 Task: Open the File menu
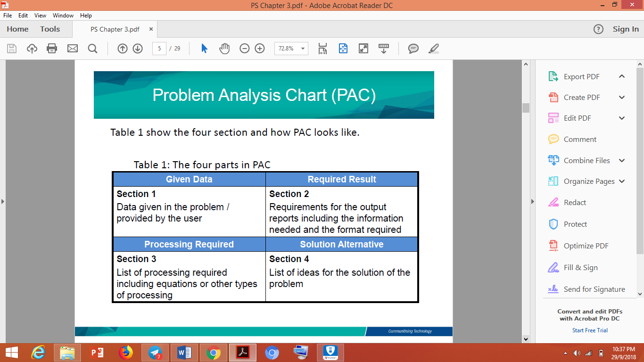tap(8, 15)
